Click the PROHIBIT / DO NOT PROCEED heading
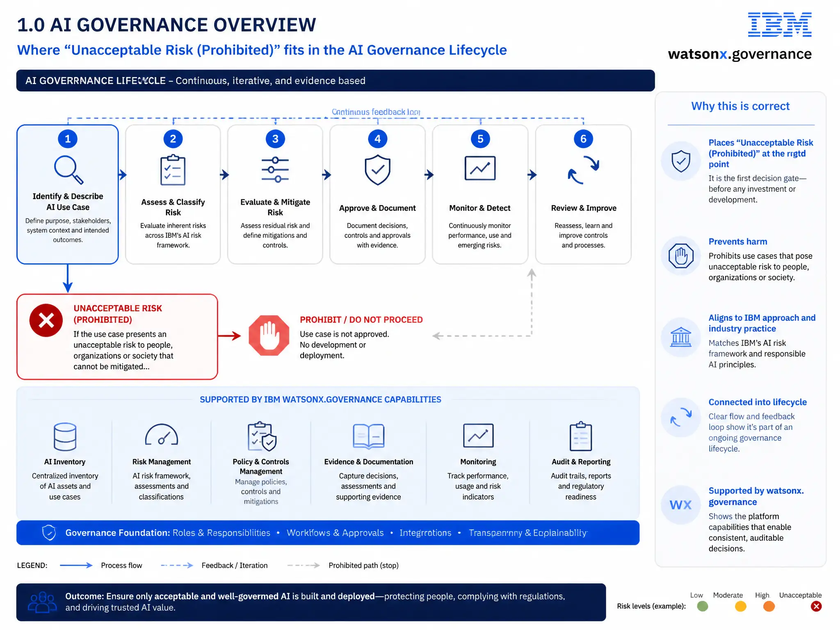Screen dimensions: 840x630 (x=361, y=320)
